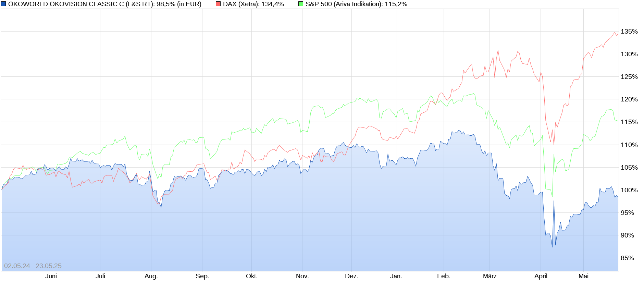Click the Feb. label on the time axis
Image resolution: width=644 pixels, height=293 pixels.
(x=444, y=276)
